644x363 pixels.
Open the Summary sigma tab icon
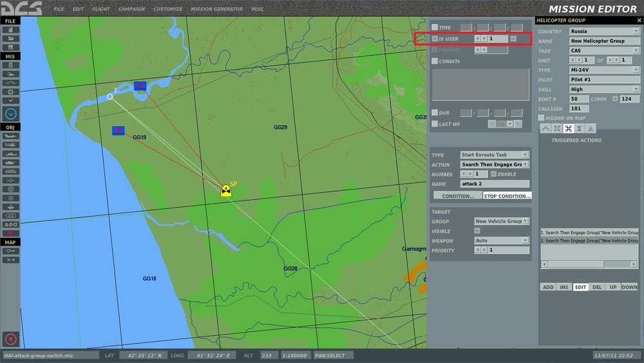point(580,128)
